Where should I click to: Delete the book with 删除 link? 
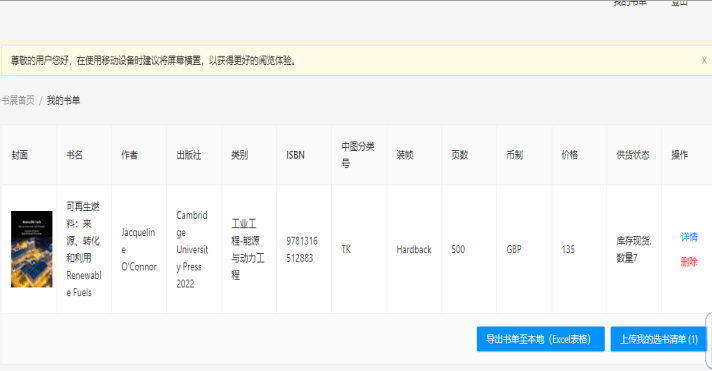pyautogui.click(x=688, y=262)
